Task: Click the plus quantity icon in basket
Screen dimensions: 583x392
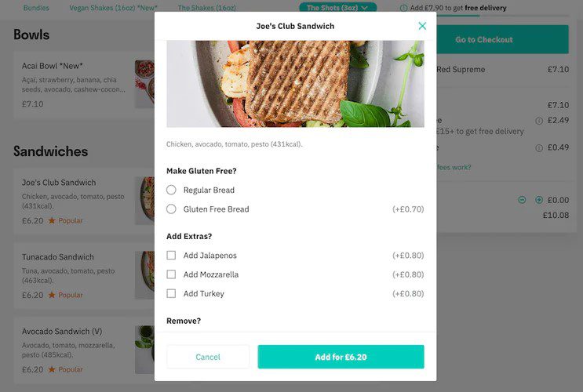Action: coord(539,200)
